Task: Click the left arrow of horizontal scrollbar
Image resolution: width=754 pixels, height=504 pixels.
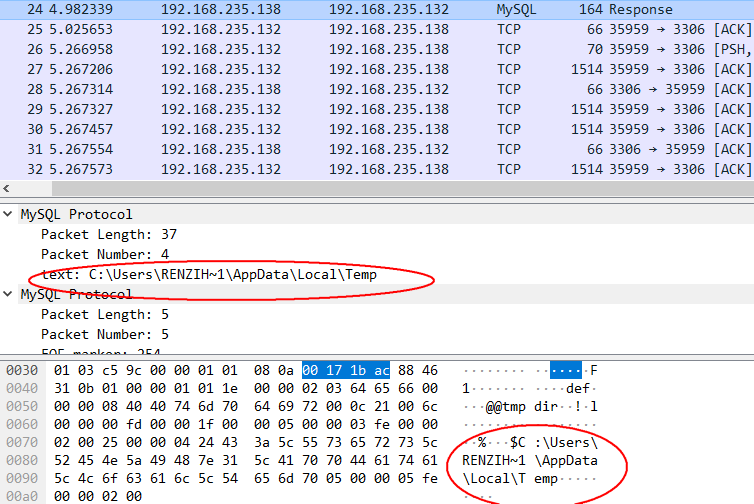Action: (x=7, y=189)
